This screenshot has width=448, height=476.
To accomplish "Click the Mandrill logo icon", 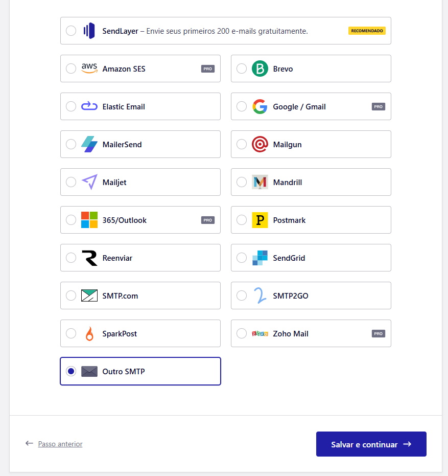I will click(x=260, y=182).
